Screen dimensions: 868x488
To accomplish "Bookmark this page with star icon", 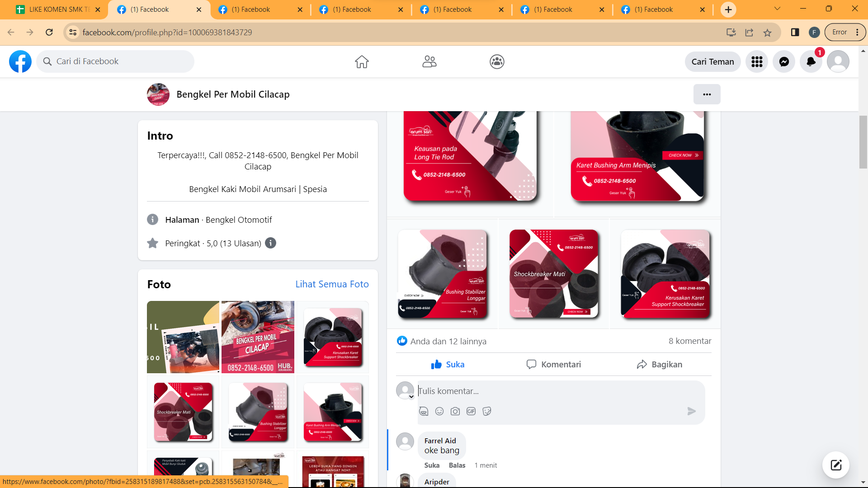I will click(767, 33).
